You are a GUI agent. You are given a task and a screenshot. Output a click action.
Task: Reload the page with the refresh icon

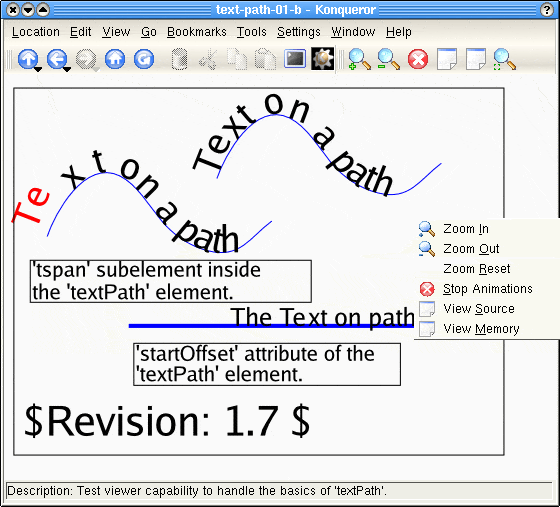[x=144, y=59]
